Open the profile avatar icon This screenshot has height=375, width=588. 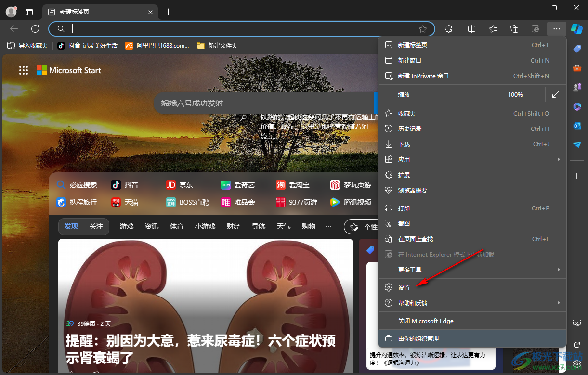pos(11,12)
